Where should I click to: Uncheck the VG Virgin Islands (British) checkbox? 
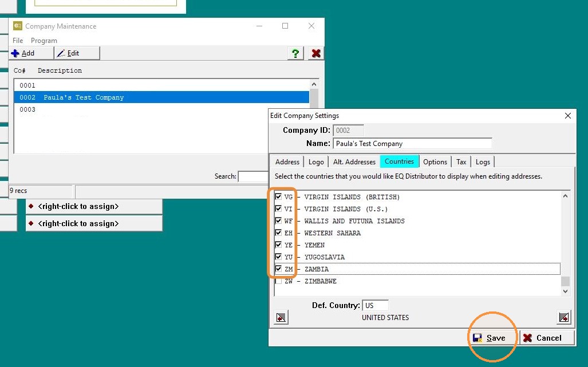pyautogui.click(x=278, y=196)
